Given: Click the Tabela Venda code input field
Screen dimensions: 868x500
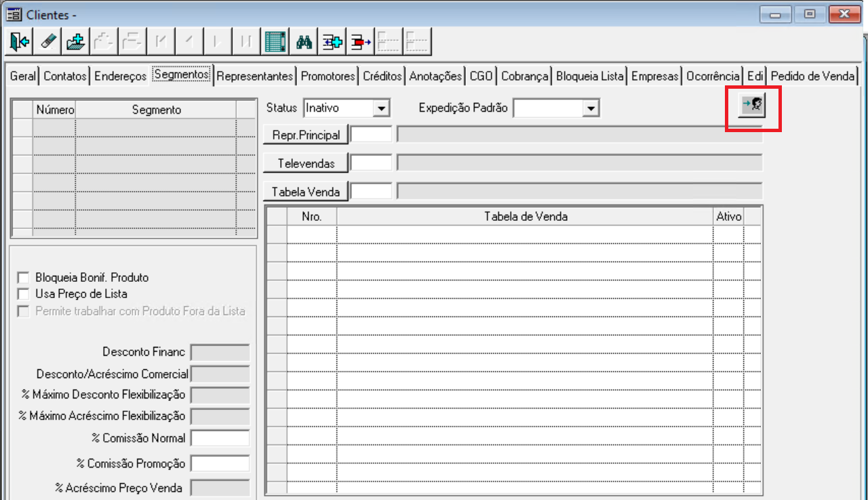Looking at the screenshot, I should pyautogui.click(x=372, y=191).
